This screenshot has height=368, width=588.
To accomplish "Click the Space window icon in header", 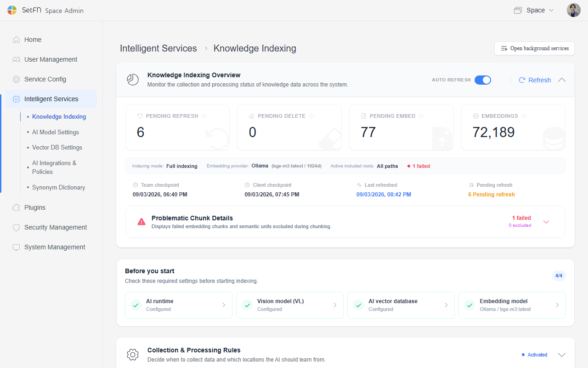I will 518,10.
